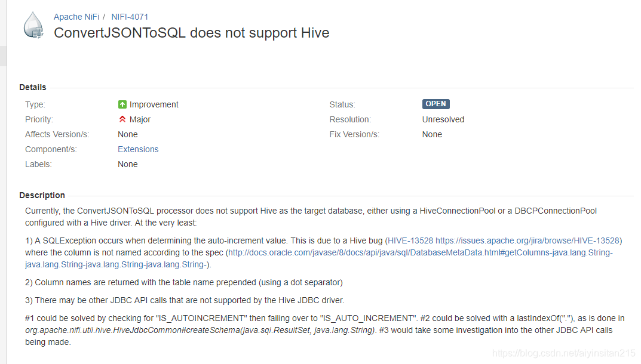Click the Type: field label
Viewport: 641px width, 364px height.
point(35,104)
